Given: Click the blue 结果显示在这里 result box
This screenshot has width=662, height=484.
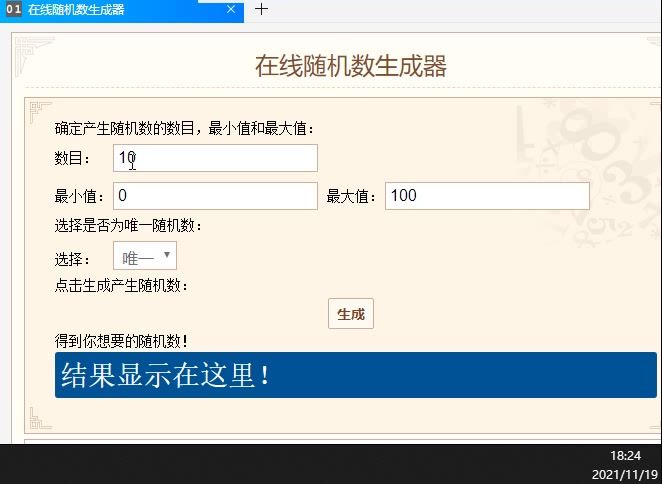Looking at the screenshot, I should tap(355, 375).
